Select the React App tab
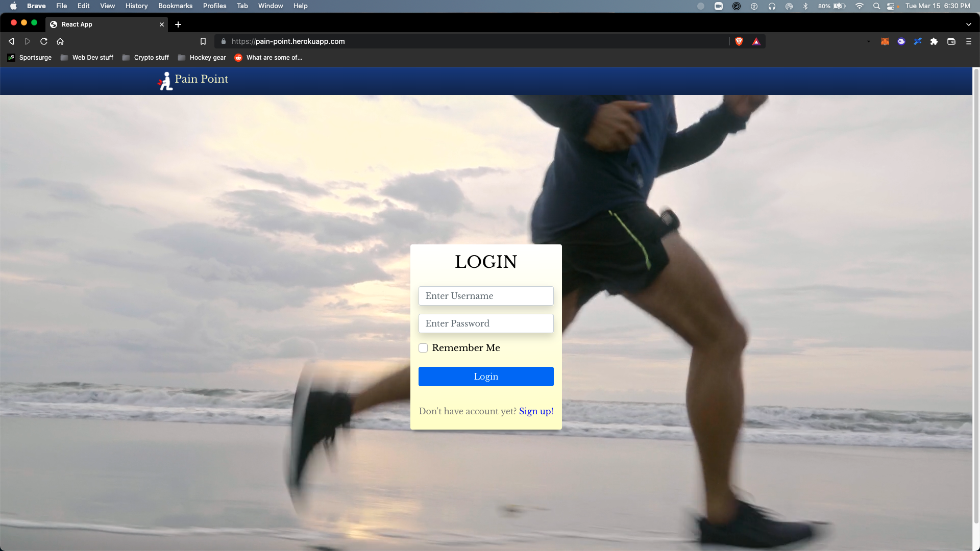Screen dimensions: 980x551 102,24
